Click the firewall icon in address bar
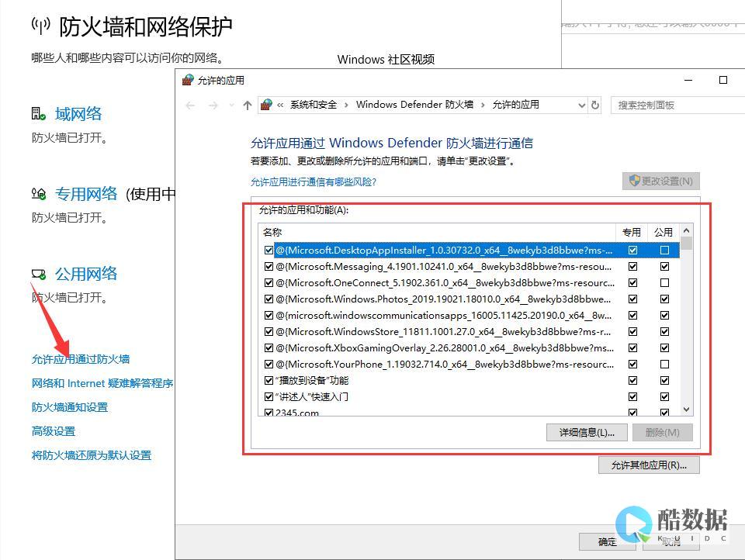 coord(266,105)
